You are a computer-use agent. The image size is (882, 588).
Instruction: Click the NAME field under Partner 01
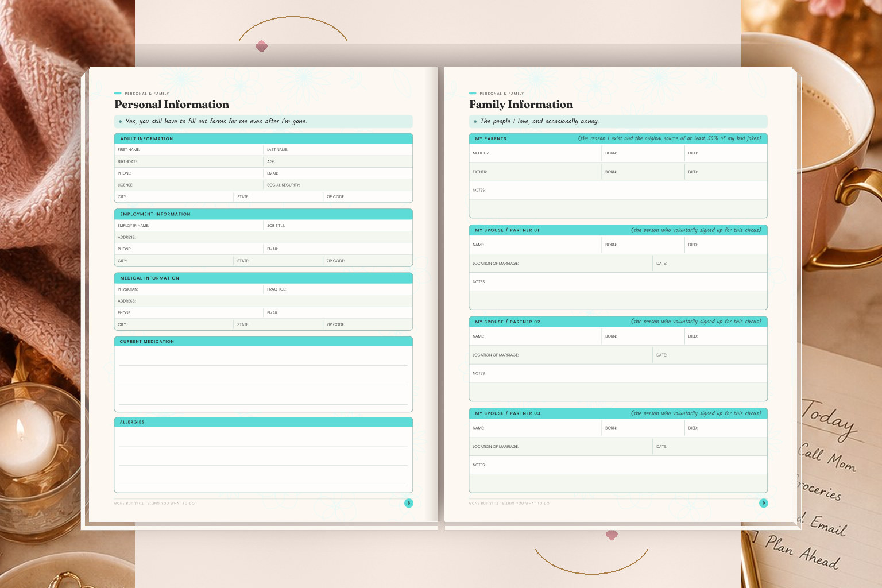[x=535, y=245]
